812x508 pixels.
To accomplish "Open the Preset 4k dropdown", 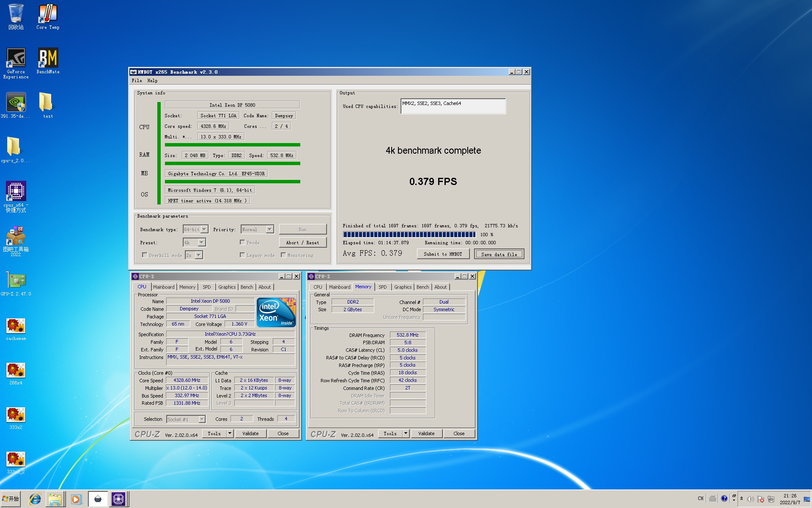I will [x=194, y=242].
